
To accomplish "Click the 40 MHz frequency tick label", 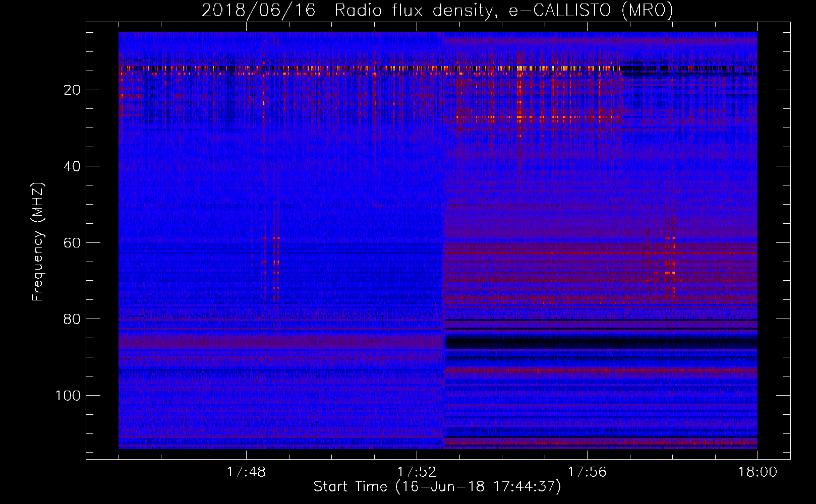I will [x=73, y=166].
